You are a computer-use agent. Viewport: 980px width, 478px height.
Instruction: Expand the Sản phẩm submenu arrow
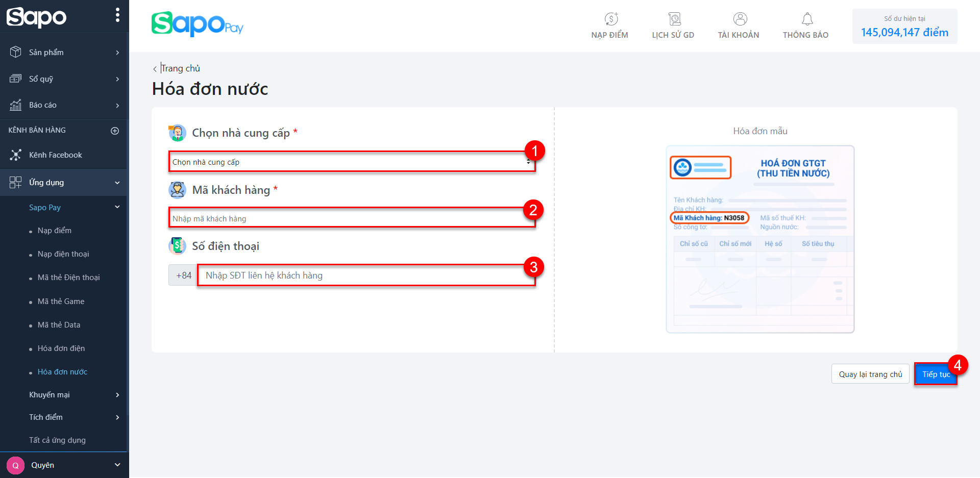[117, 53]
